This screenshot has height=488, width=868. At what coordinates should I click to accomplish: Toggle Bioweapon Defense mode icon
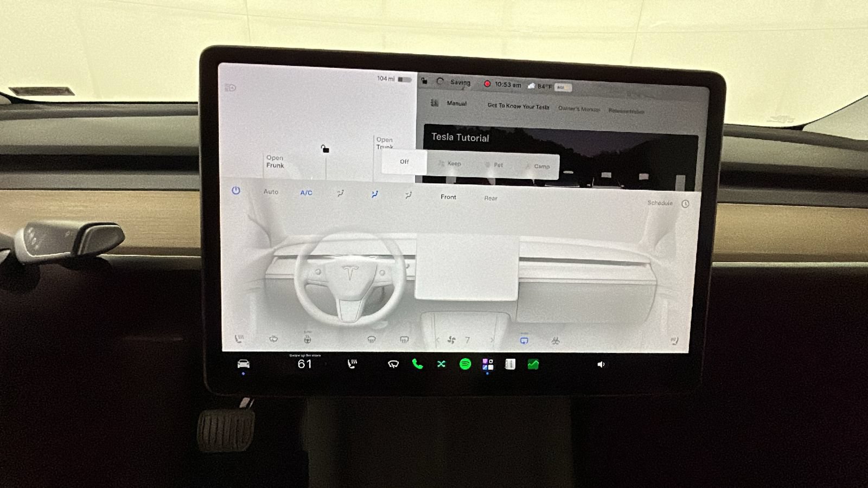tap(556, 341)
